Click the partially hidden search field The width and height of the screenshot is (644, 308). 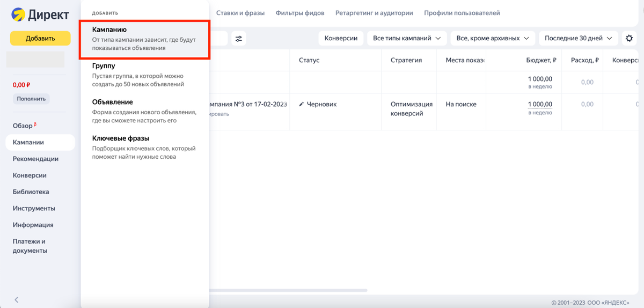[218, 39]
